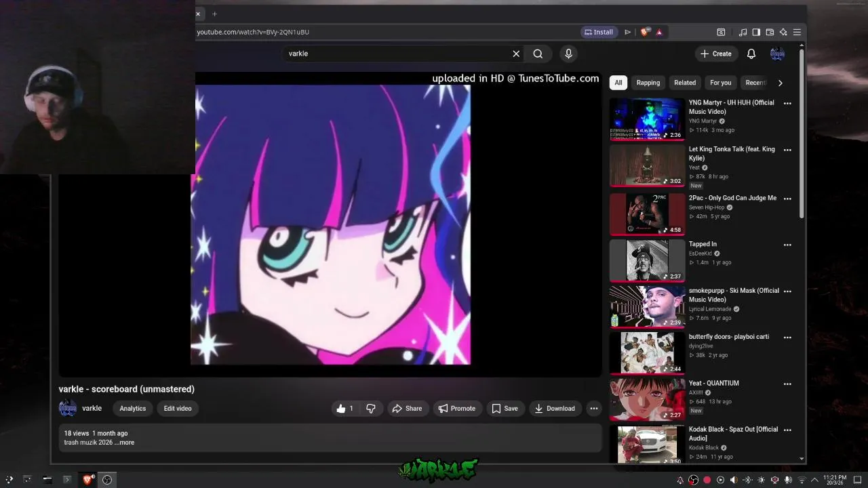Screen dimensions: 868x488
Task: Open the taskbar application launcher icon
Action: [9, 480]
